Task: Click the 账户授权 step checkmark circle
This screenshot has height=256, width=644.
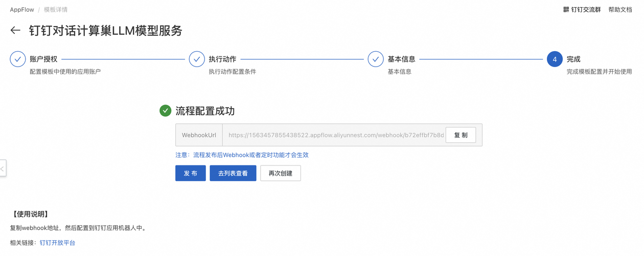Action: (18, 59)
